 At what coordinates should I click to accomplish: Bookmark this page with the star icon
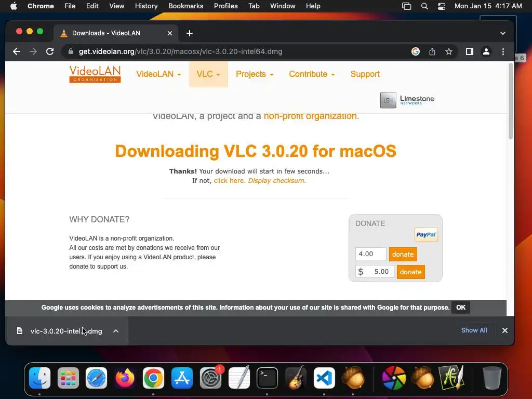point(449,51)
